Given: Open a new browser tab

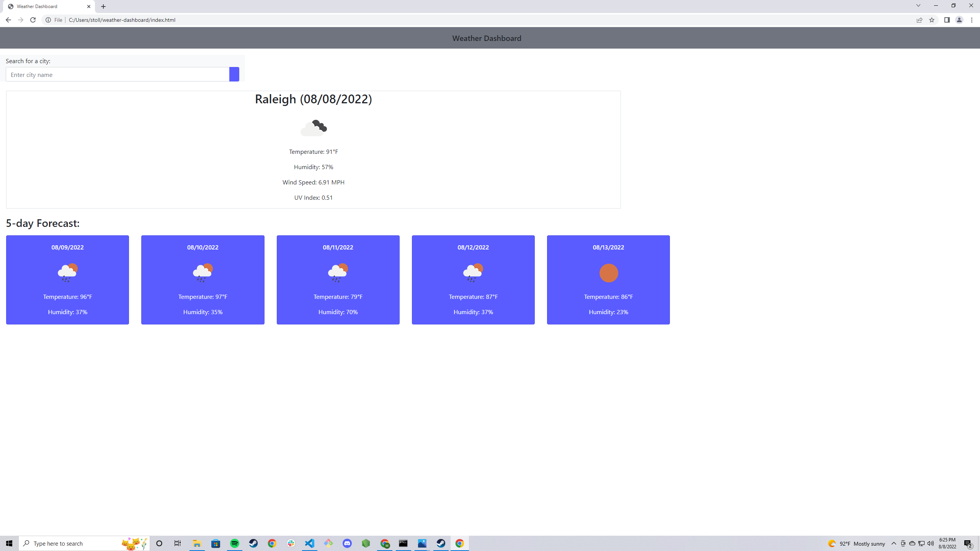Looking at the screenshot, I should click(103, 6).
